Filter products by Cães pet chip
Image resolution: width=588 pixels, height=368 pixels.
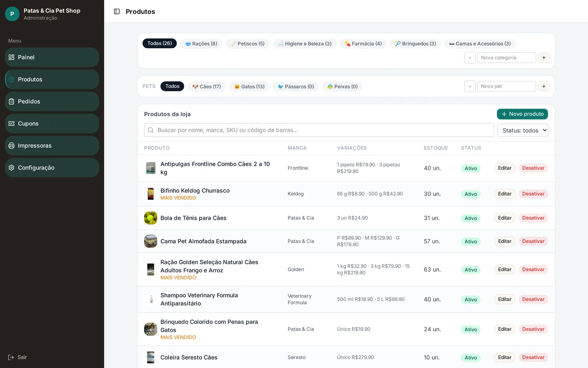[207, 86]
